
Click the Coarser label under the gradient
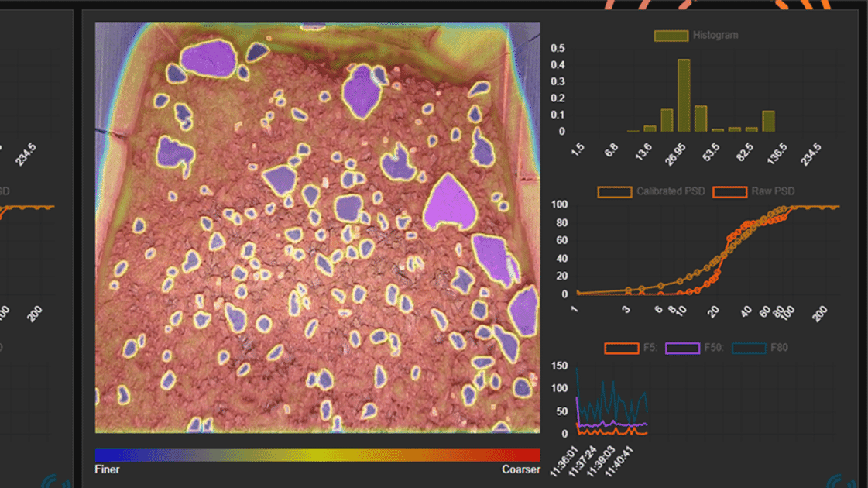pos(520,469)
